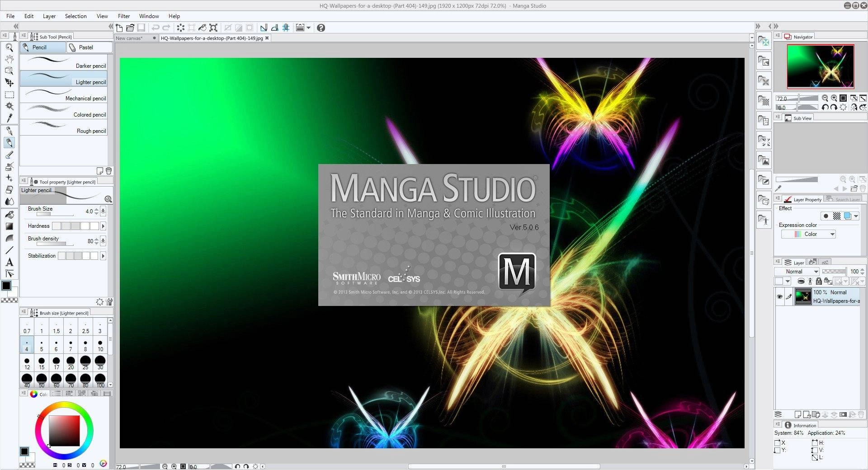Choose the Mechanical pencil sub tool
Screen dimensions: 868x470
coord(64,94)
